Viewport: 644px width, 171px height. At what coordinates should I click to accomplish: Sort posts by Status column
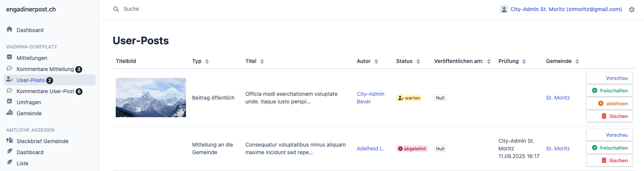pos(418,61)
